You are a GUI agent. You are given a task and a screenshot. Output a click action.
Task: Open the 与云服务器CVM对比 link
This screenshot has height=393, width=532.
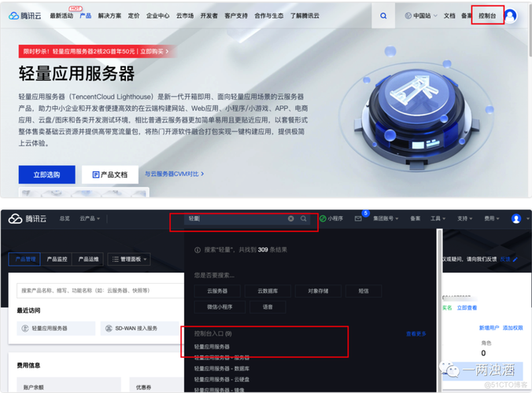(175, 174)
